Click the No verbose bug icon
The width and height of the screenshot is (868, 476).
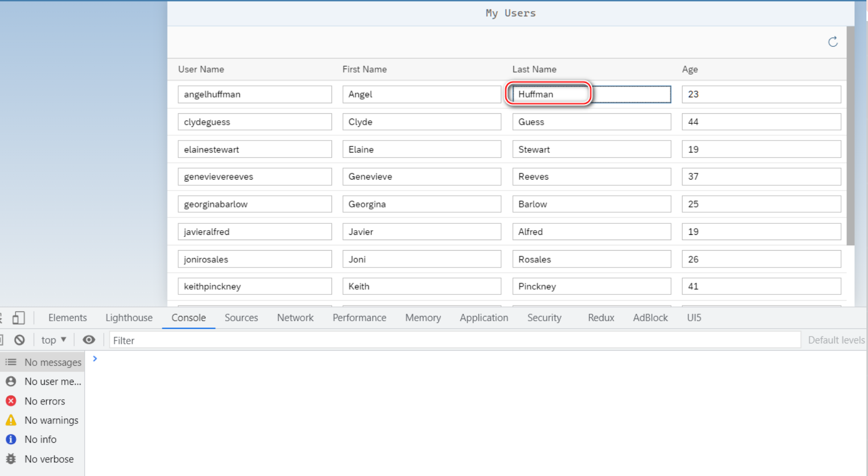(x=11, y=459)
